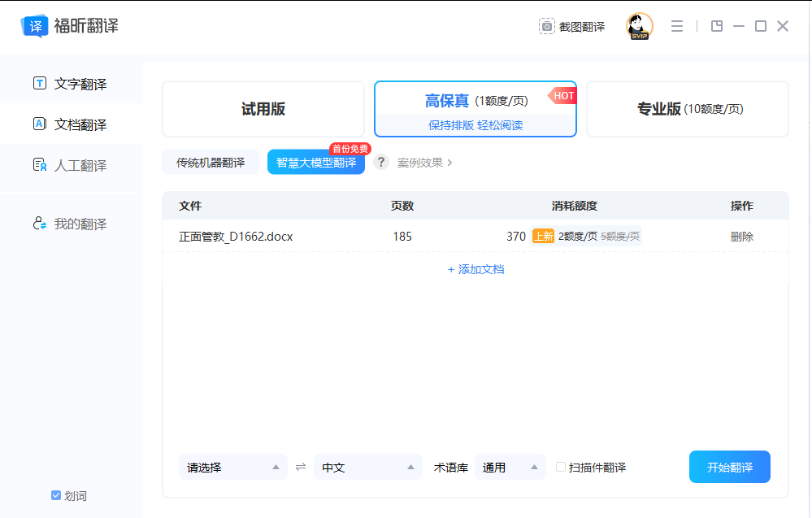Expand the 术语库 通用 dropdown
The image size is (812, 518).
click(x=510, y=468)
